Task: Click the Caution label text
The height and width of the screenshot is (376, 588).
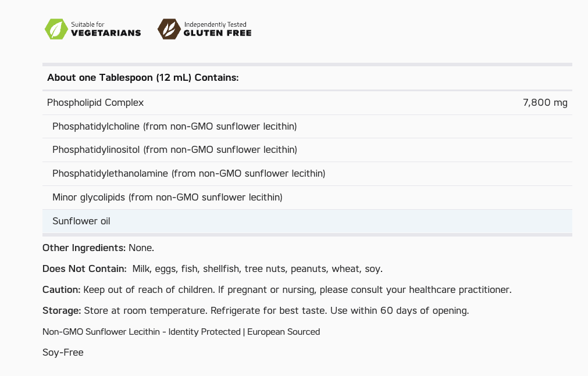Action: click(x=61, y=289)
